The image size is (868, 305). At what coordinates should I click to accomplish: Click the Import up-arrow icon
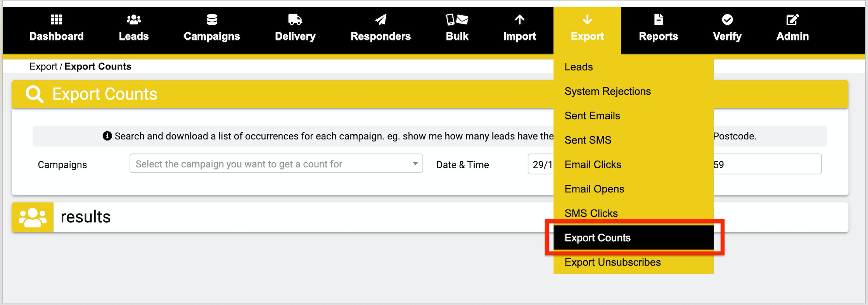519,19
